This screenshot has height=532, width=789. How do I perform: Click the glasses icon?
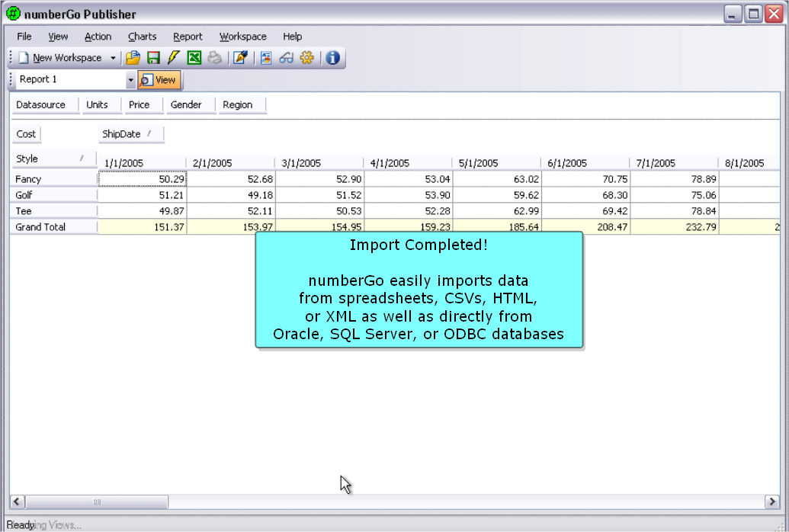coord(287,58)
